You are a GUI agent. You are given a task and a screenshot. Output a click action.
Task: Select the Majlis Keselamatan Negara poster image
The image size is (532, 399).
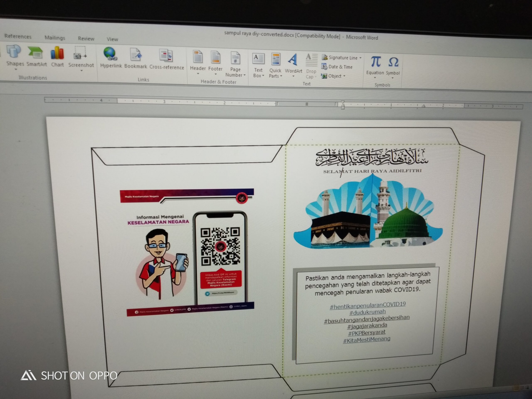click(x=187, y=252)
